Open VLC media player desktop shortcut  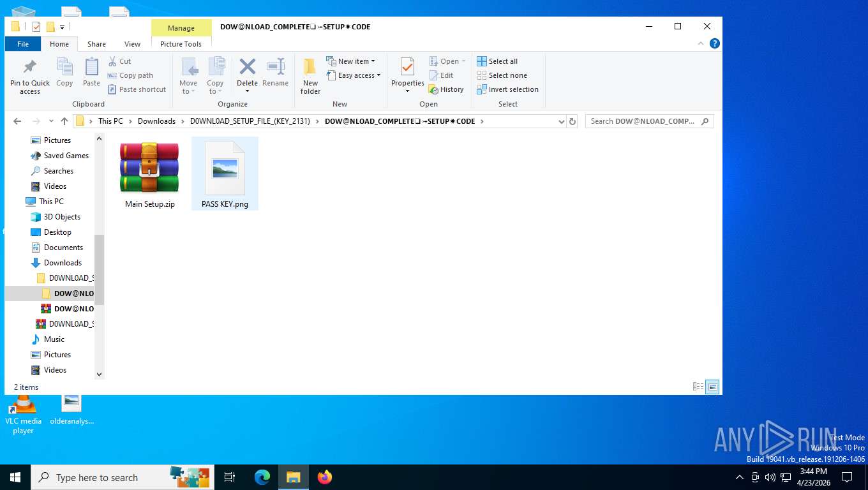tap(24, 415)
